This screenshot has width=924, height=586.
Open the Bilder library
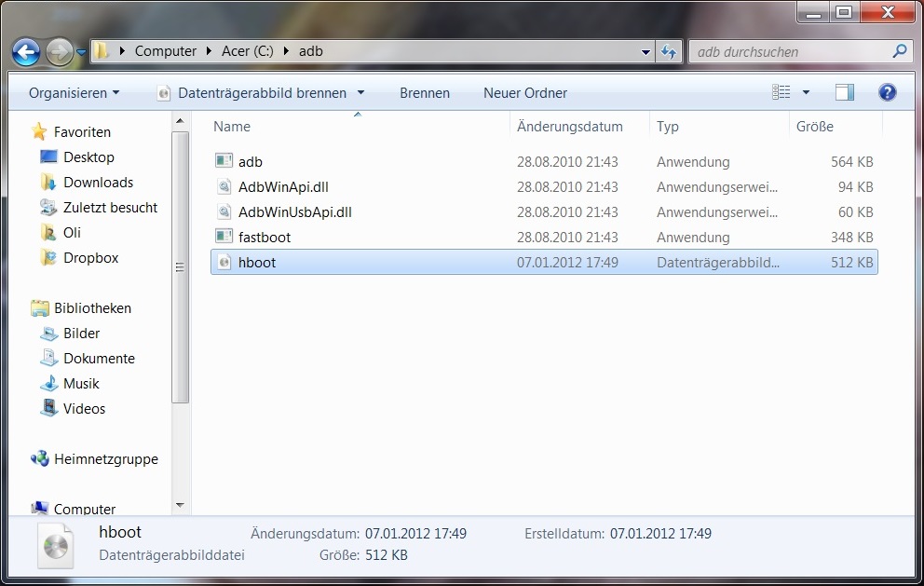click(x=81, y=334)
